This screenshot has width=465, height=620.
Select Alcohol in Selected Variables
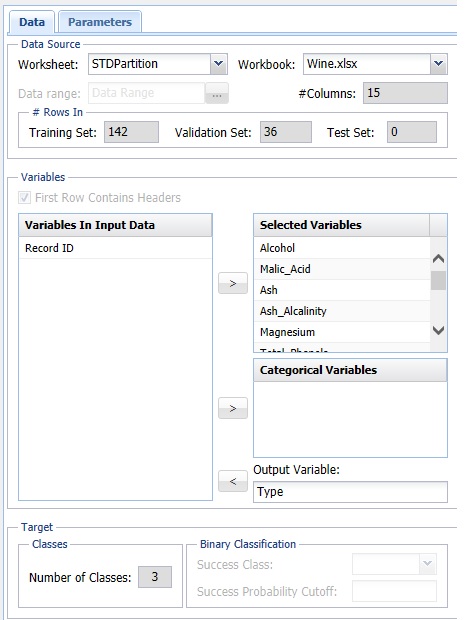(x=342, y=248)
